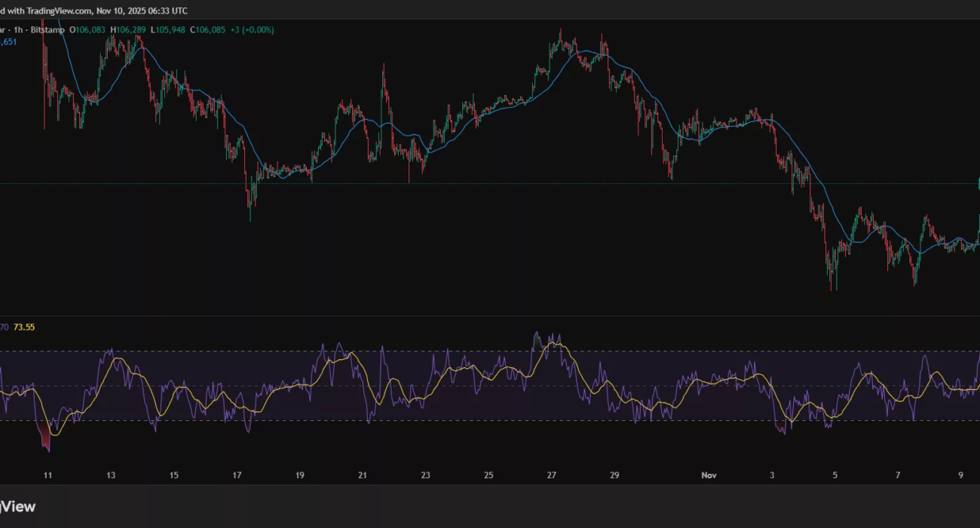Screen dimensions: 980x528
Task: Click the TradingView.com text in the header
Action: 59,11
